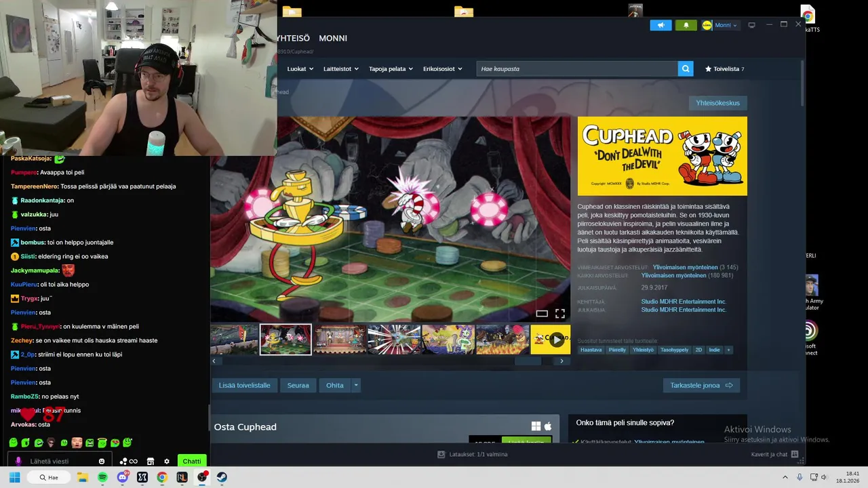Viewport: 868px width, 488px height.
Task: Click the volume icon in system tray
Action: click(x=824, y=477)
